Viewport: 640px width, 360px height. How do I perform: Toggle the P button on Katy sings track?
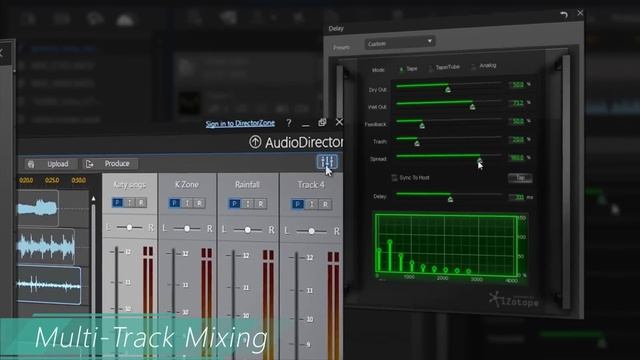(x=118, y=202)
